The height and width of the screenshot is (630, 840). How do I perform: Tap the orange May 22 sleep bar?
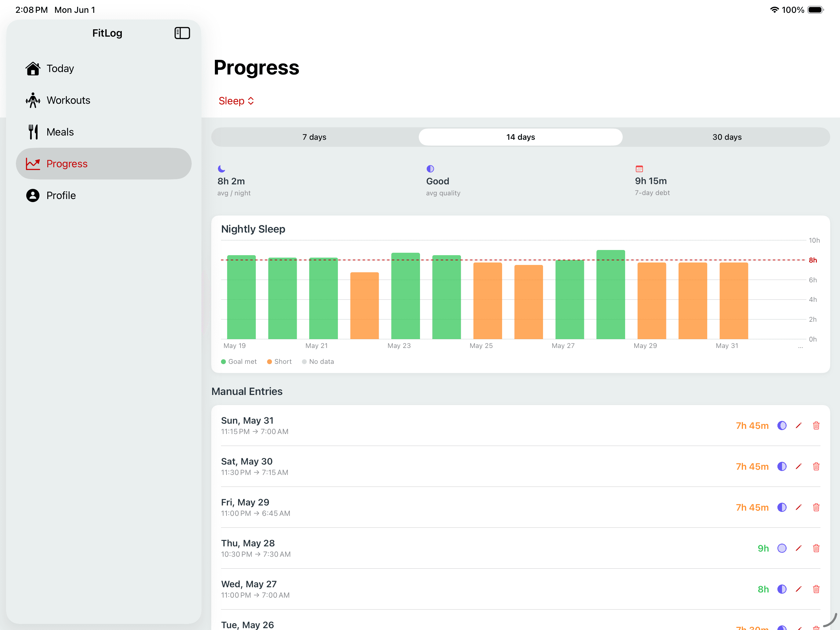point(364,306)
